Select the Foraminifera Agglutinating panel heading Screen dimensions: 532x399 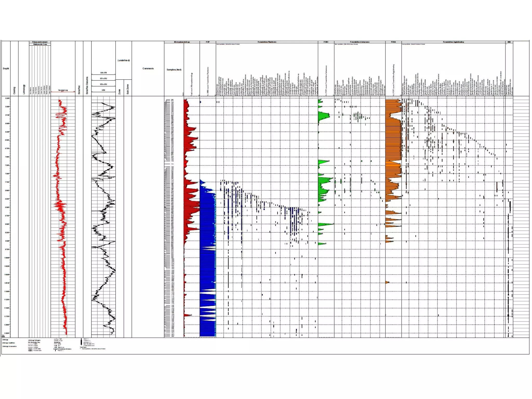[453, 42]
